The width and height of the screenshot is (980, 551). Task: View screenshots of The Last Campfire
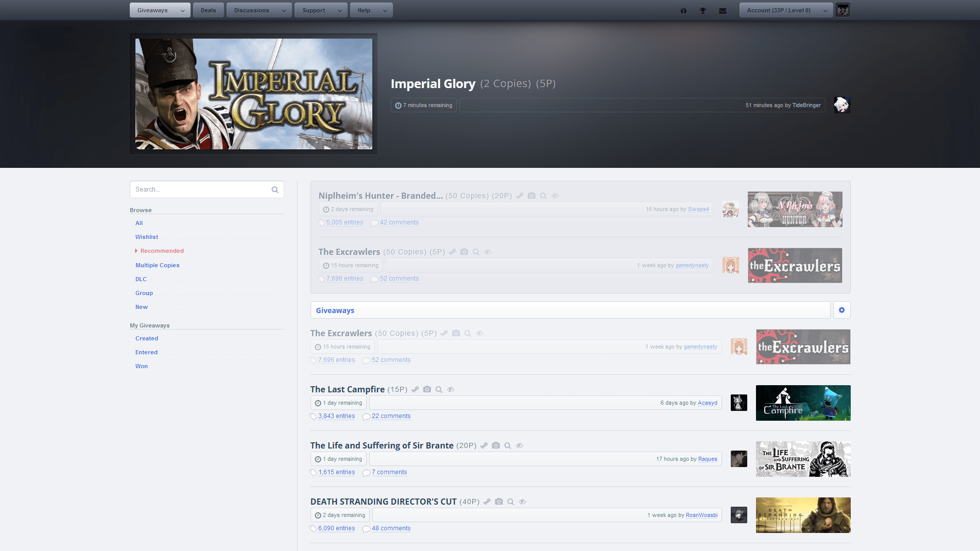[427, 389]
